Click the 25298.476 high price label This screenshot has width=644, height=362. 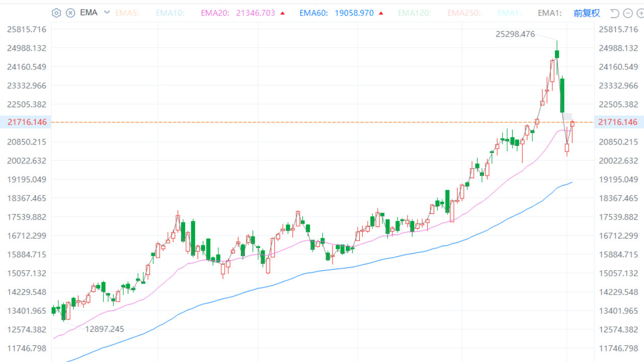coord(515,34)
